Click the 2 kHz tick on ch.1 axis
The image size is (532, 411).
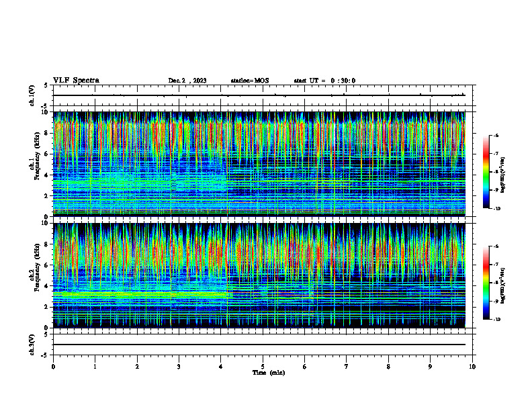[47, 195]
